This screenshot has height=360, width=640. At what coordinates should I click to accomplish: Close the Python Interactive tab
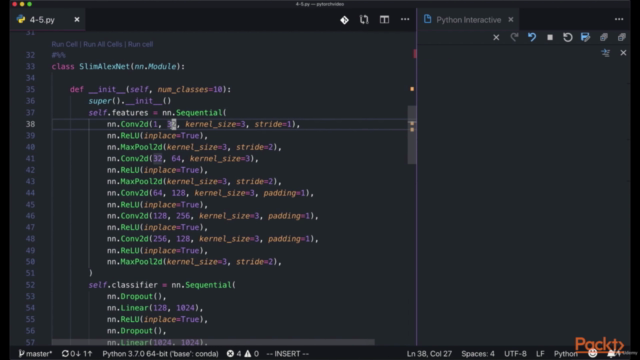click(x=511, y=20)
